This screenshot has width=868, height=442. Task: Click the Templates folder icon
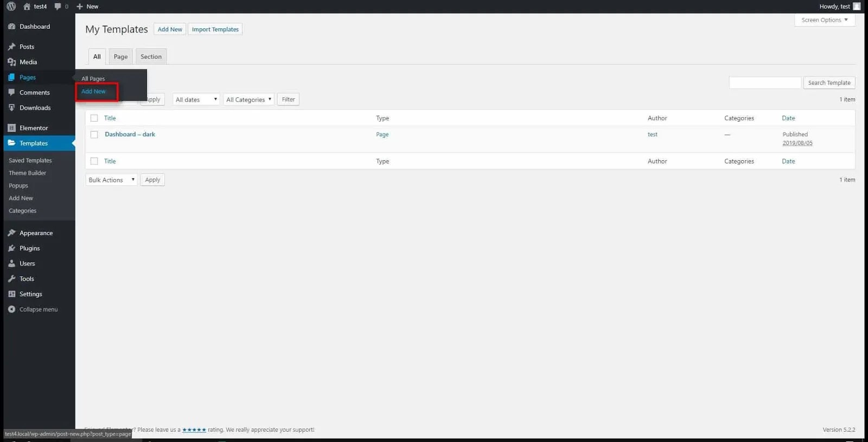click(x=11, y=143)
